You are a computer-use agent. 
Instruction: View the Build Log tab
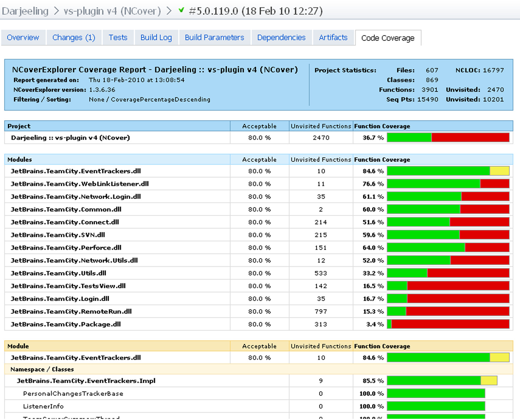(156, 38)
